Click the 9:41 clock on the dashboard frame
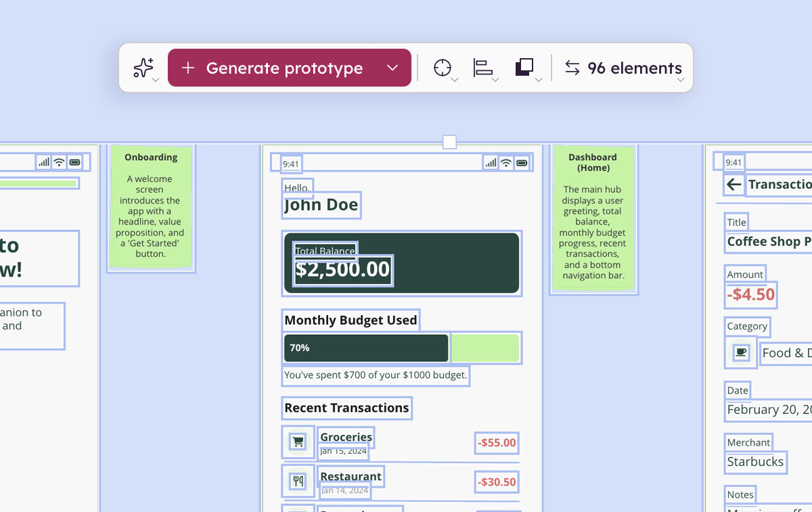This screenshot has height=512, width=812. pyautogui.click(x=291, y=162)
